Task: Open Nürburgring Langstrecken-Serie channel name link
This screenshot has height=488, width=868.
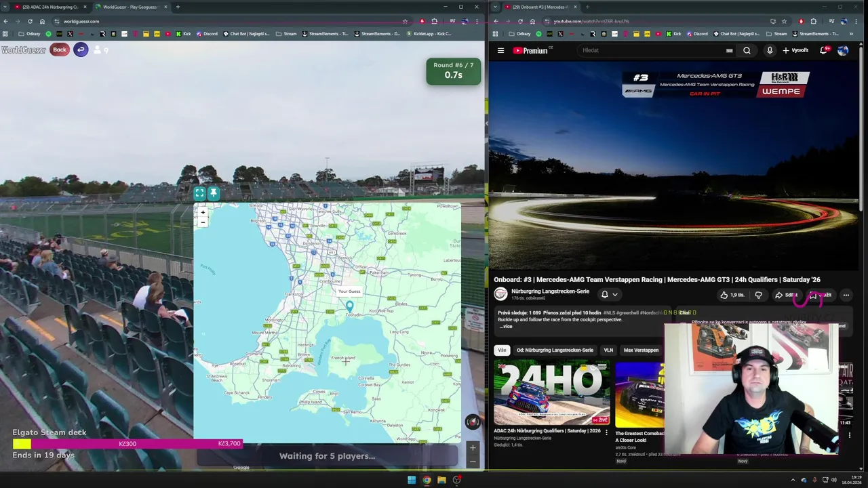Action: (550, 291)
